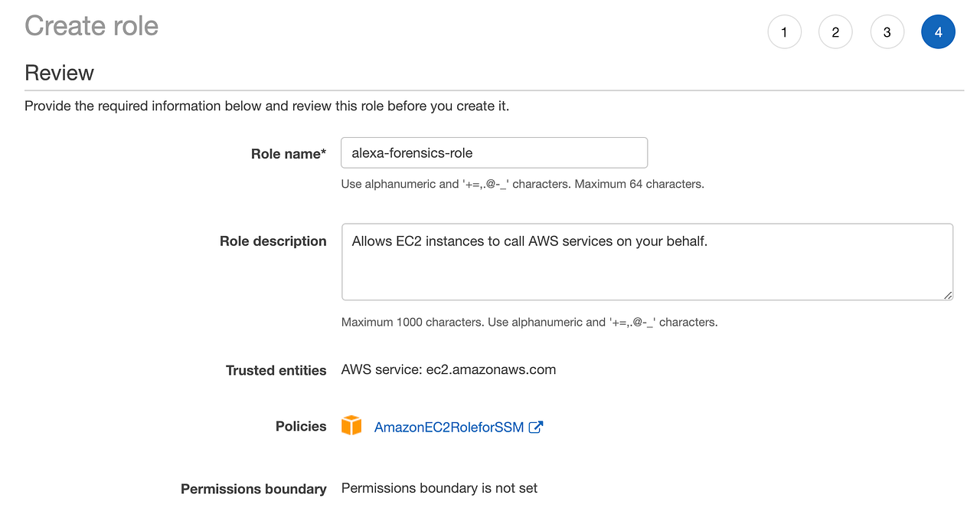Click the "Maximum 64 characters" hint text

click(x=639, y=184)
